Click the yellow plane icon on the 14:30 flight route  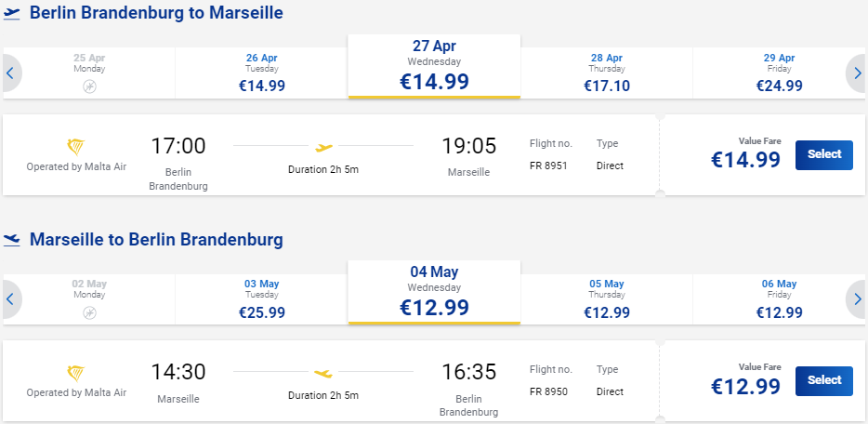[x=323, y=373]
